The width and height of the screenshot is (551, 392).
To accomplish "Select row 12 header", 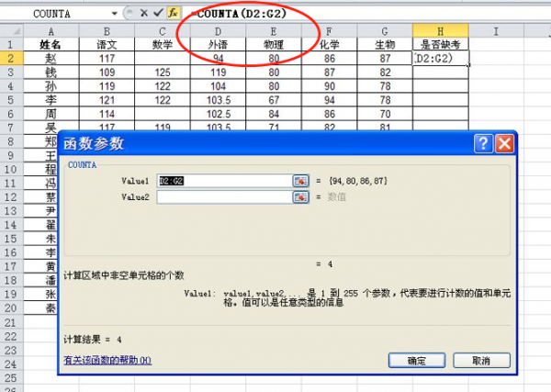I will click(11, 197).
